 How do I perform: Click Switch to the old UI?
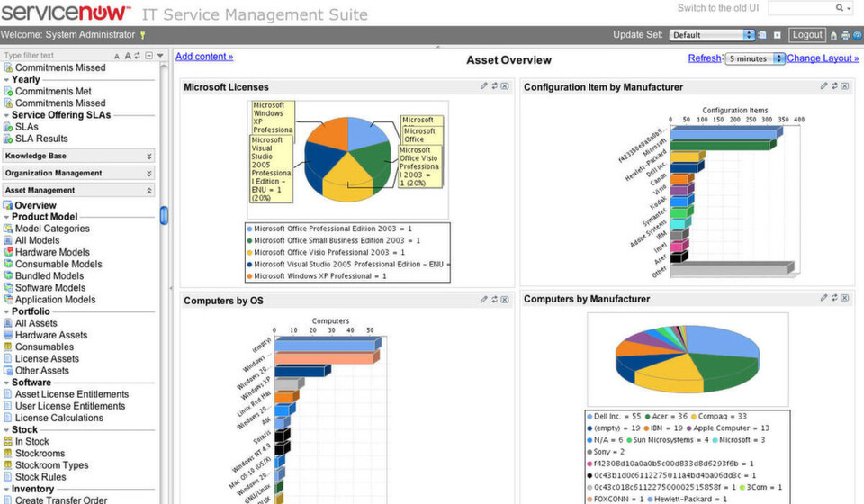(718, 8)
